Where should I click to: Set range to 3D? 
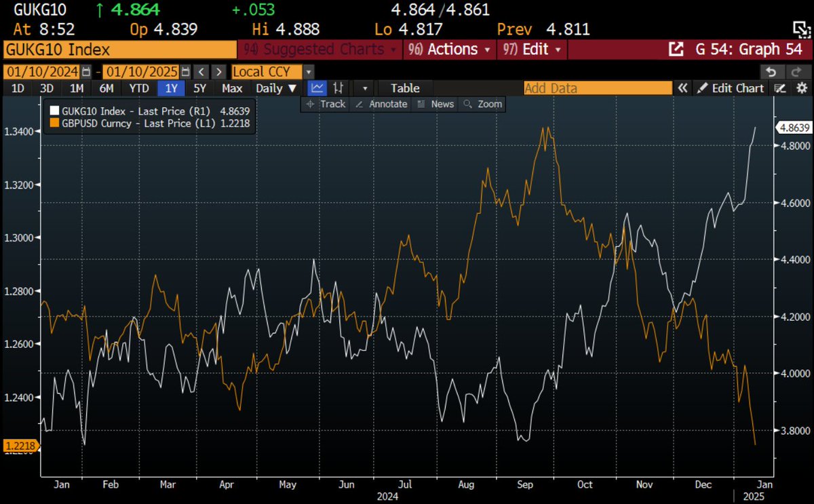(x=46, y=88)
